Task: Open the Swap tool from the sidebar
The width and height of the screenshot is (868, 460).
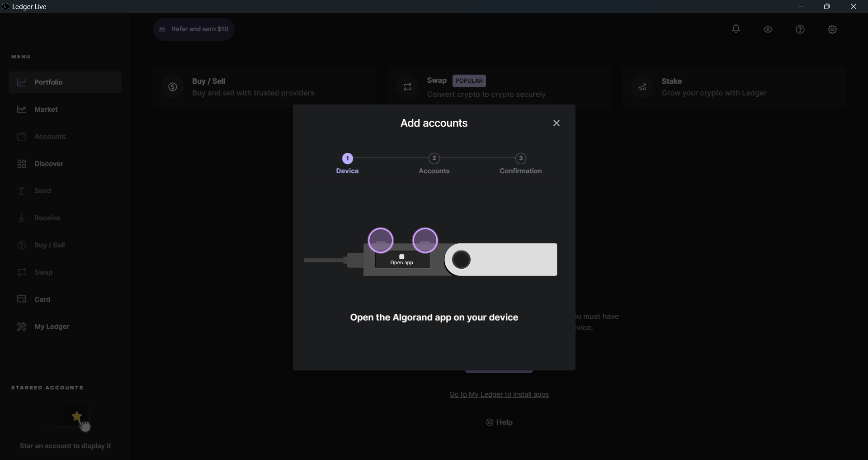Action: point(43,272)
